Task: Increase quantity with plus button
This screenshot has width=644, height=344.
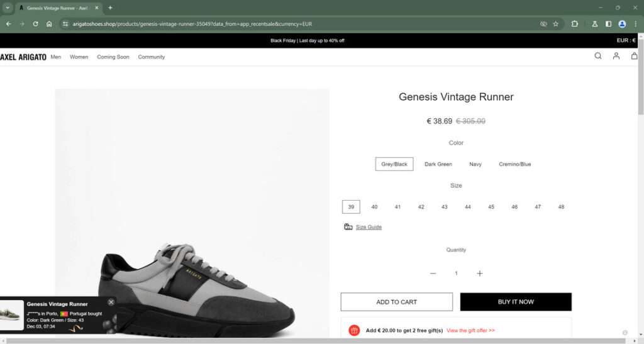Action: tap(480, 274)
